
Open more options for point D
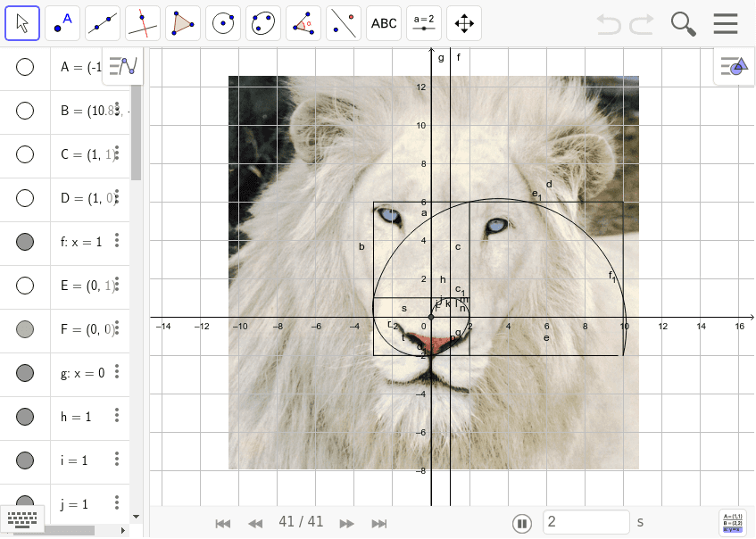pyautogui.click(x=117, y=196)
